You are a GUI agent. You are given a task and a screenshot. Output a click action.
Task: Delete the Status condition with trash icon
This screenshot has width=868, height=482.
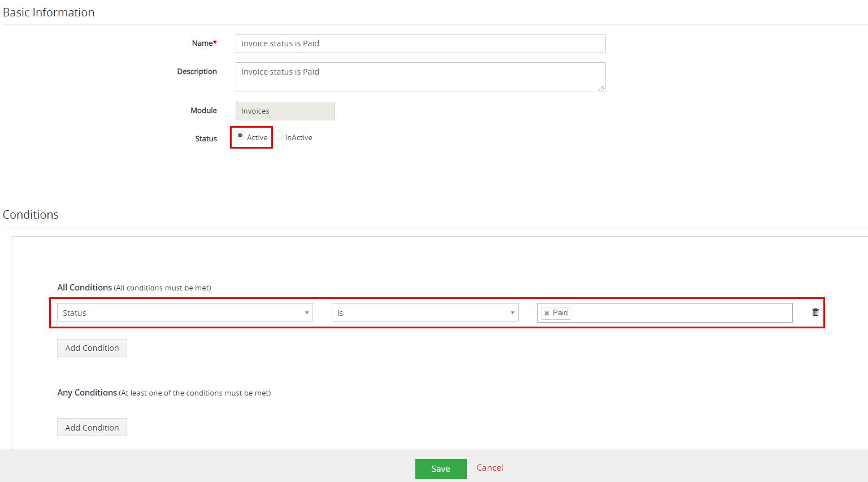815,312
